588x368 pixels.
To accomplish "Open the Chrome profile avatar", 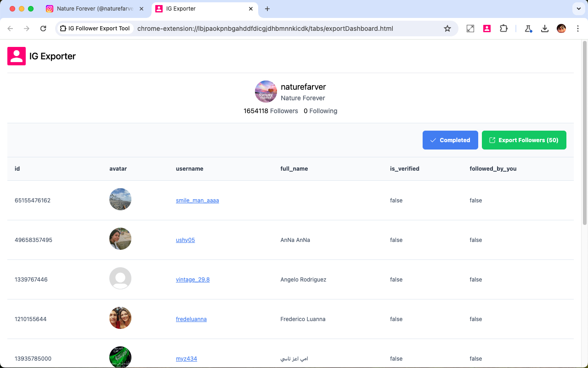I will pyautogui.click(x=561, y=29).
